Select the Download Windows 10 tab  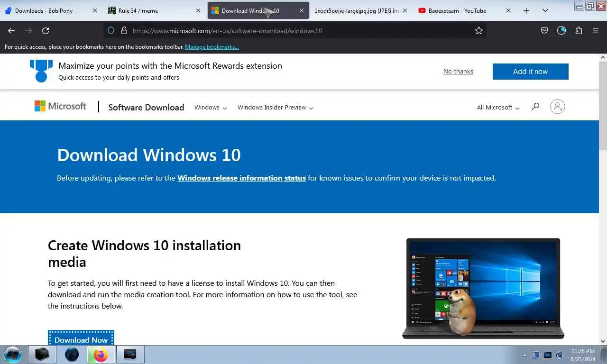(258, 10)
